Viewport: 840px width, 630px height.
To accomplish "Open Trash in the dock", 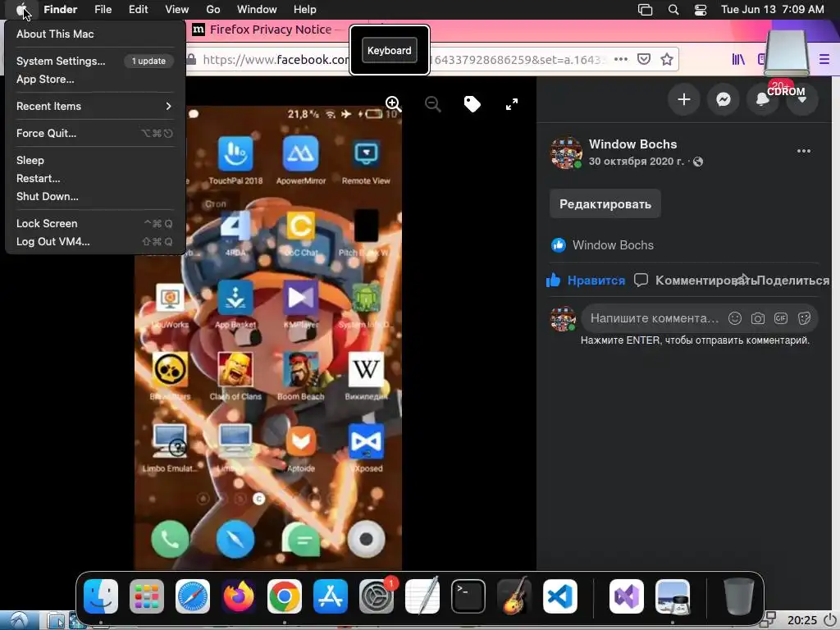I will 739,596.
